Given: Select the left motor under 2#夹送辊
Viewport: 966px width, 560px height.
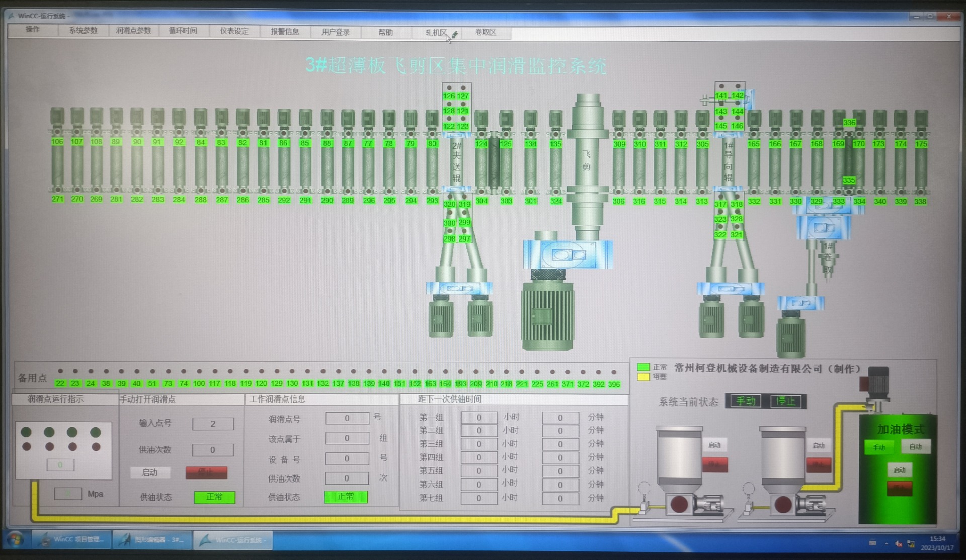Looking at the screenshot, I should (x=441, y=316).
